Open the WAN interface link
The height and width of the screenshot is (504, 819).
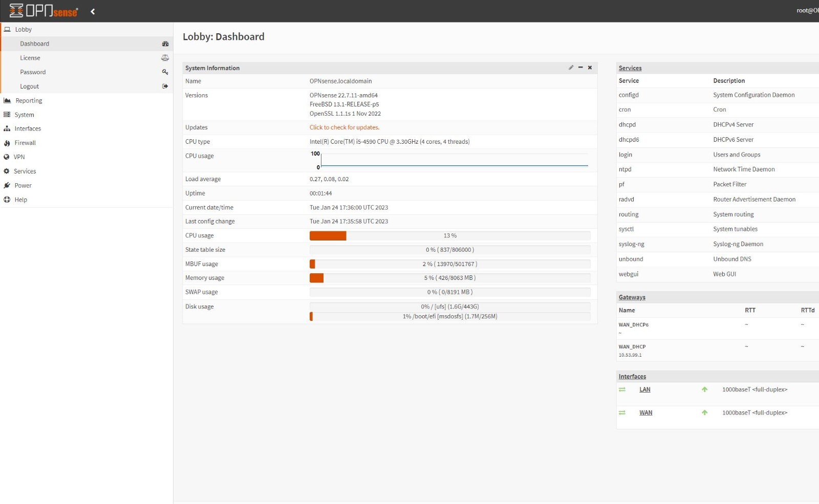645,413
